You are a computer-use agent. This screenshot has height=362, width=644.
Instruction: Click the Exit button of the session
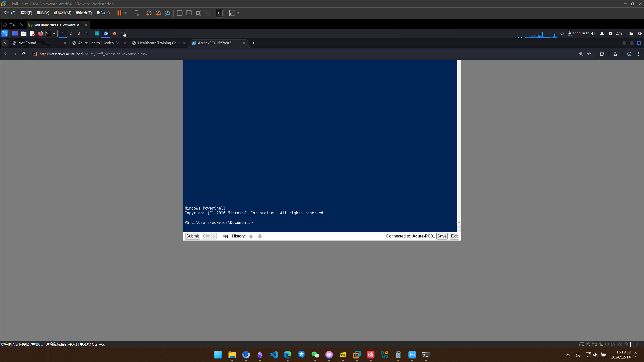pyautogui.click(x=454, y=236)
